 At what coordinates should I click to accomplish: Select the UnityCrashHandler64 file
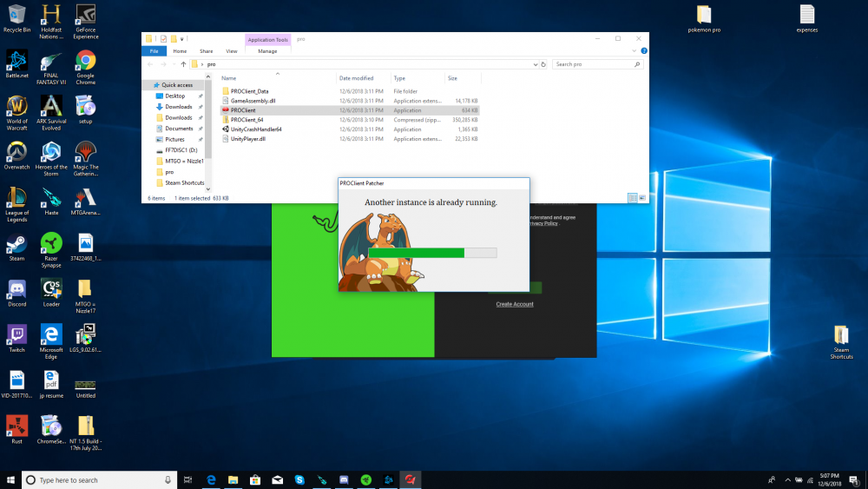[x=256, y=129]
